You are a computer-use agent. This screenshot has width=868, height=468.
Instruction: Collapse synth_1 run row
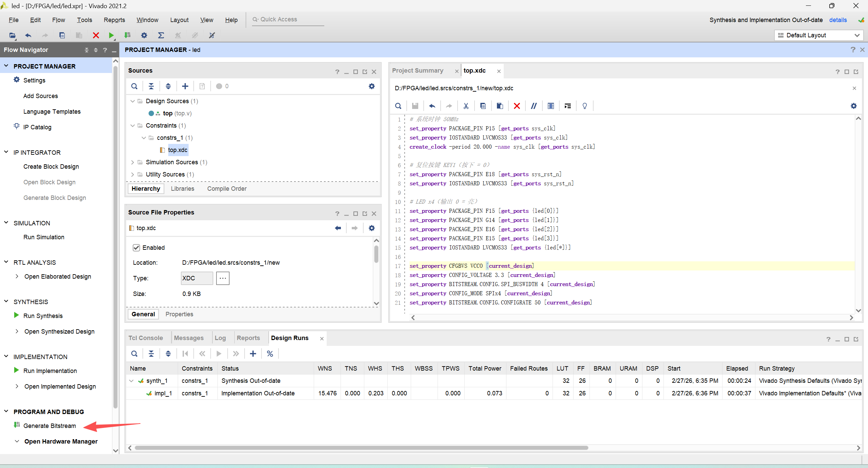[131, 381]
